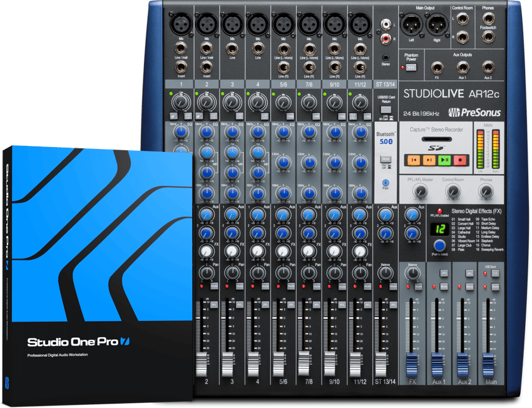Click the PreSonus logo

(474, 113)
